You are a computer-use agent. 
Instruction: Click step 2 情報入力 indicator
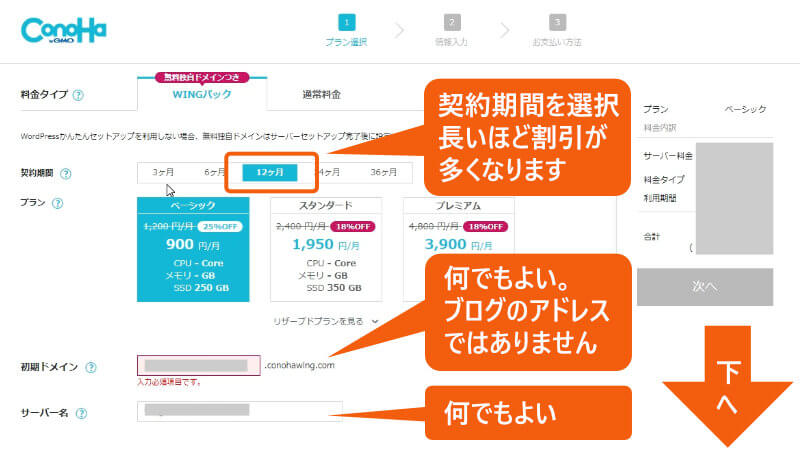click(x=452, y=31)
